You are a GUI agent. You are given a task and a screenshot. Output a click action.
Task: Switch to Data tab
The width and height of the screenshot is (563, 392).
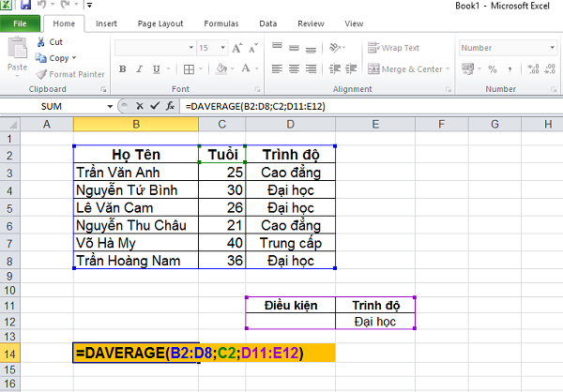267,23
